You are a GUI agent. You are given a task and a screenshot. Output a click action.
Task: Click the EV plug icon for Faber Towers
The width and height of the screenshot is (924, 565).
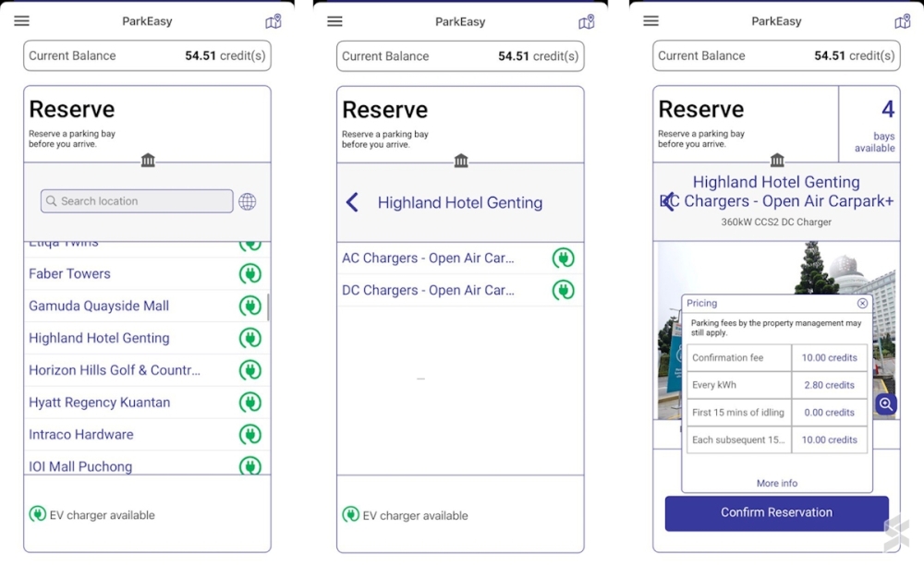click(x=250, y=273)
